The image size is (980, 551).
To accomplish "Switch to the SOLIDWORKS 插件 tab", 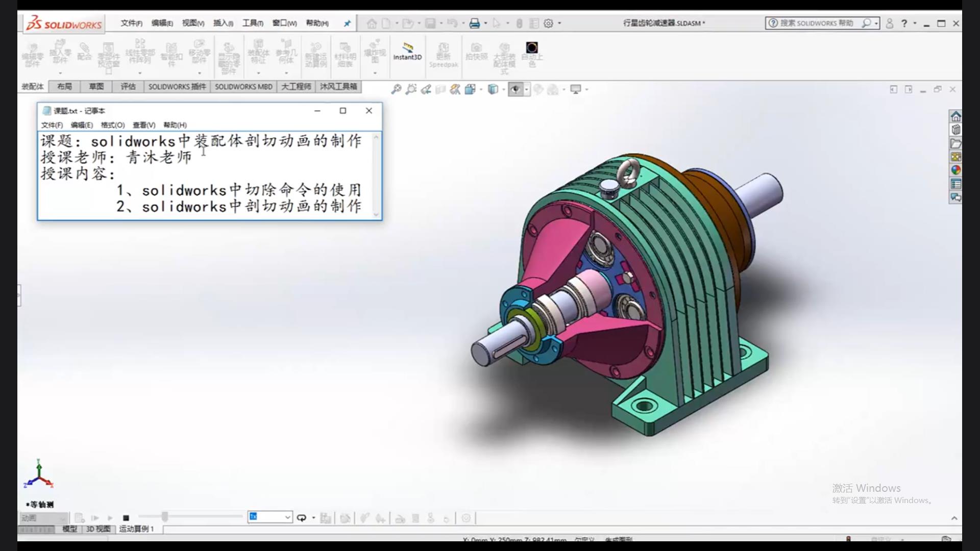I will 177,87.
